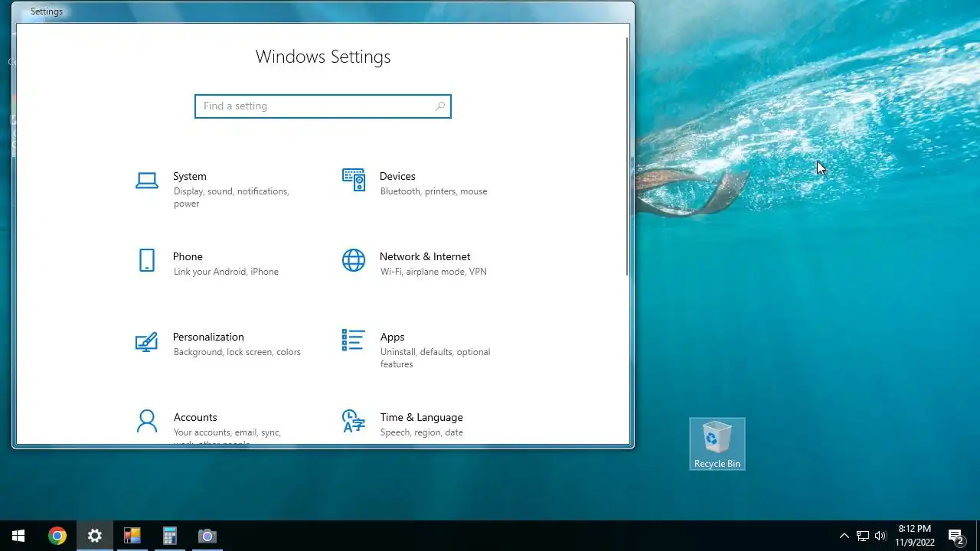Focus the Find a setting search box
Image resolution: width=980 pixels, height=551 pixels.
tap(323, 106)
